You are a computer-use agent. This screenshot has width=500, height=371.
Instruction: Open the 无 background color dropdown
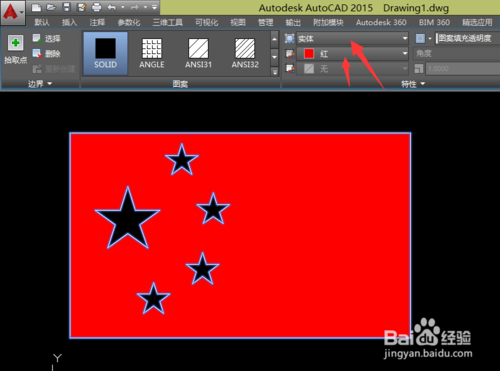352,69
